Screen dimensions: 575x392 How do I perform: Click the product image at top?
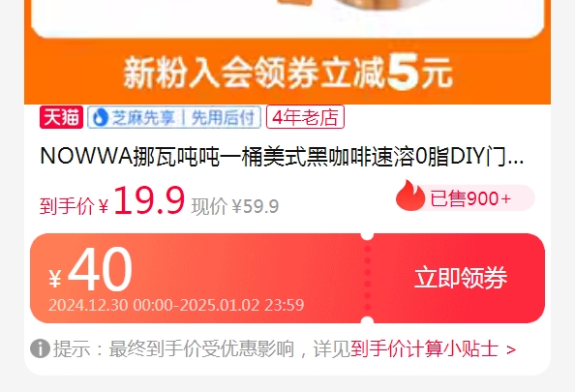[287, 18]
